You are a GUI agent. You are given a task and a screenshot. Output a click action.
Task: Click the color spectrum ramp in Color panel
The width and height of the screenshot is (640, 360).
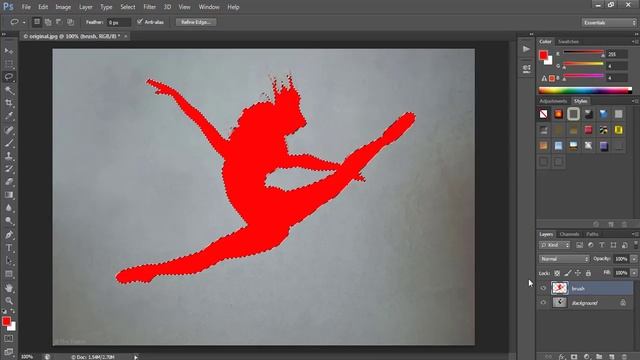(x=585, y=90)
